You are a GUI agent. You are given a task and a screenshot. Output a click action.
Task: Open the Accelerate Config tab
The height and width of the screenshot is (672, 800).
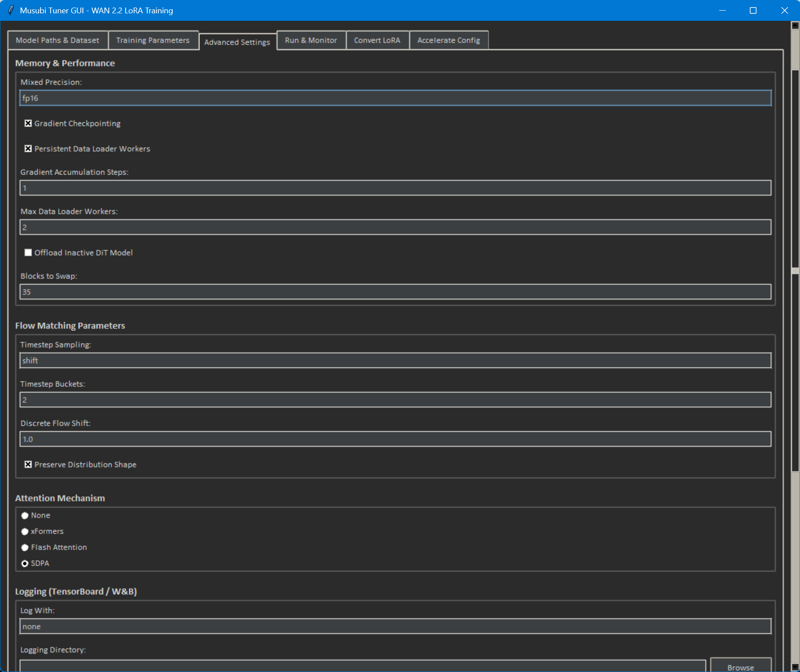448,41
